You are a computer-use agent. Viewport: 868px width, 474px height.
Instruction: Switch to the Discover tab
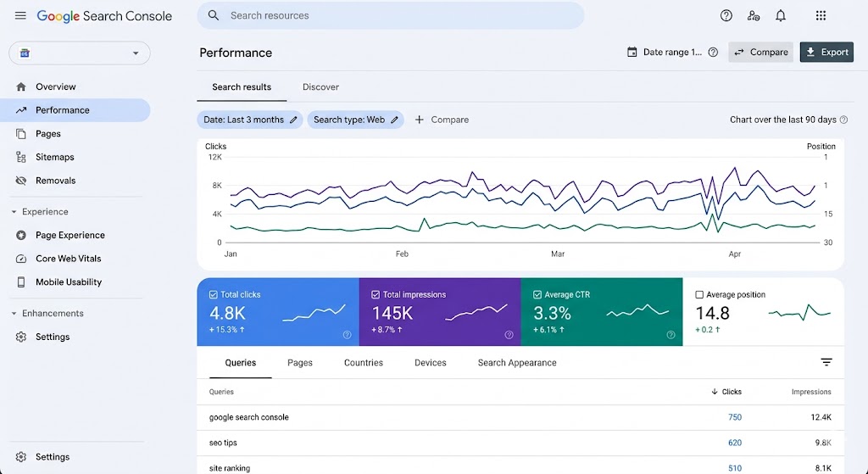tap(320, 87)
